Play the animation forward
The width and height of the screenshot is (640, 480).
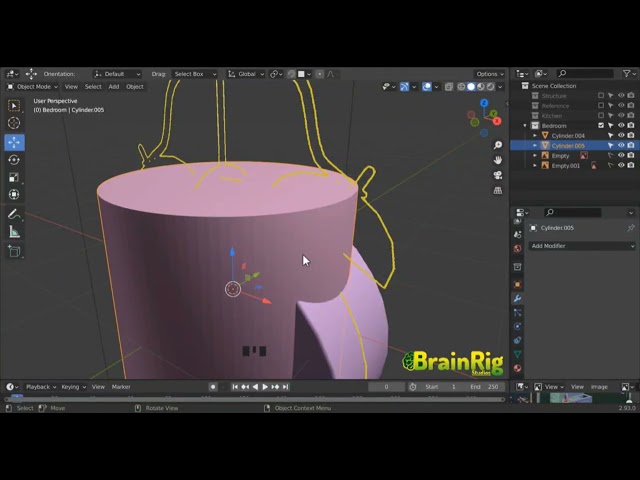tap(265, 387)
